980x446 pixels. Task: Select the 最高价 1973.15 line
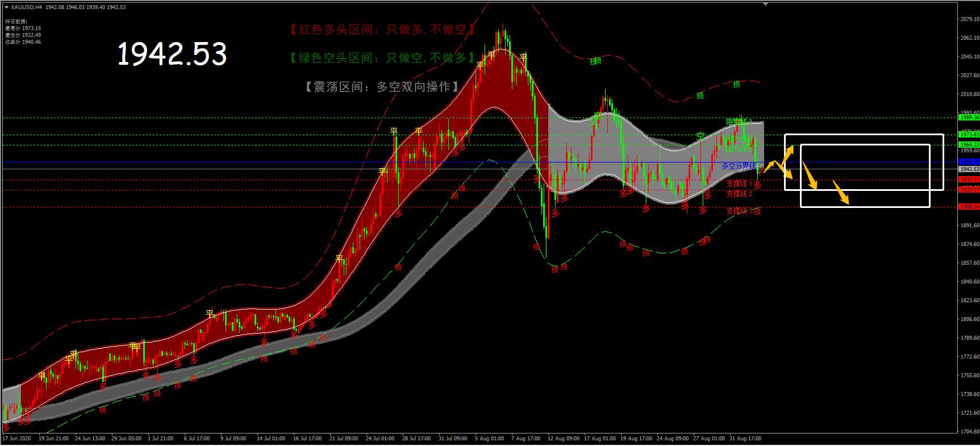(x=23, y=28)
